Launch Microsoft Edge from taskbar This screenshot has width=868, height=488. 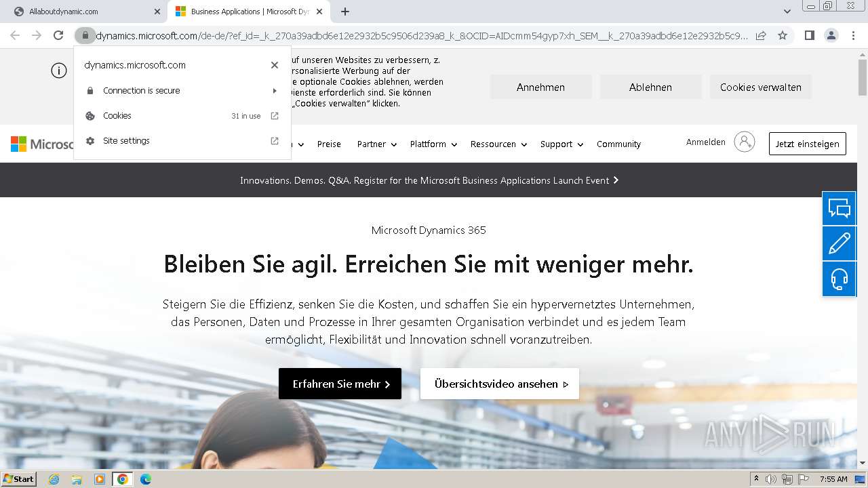146,479
